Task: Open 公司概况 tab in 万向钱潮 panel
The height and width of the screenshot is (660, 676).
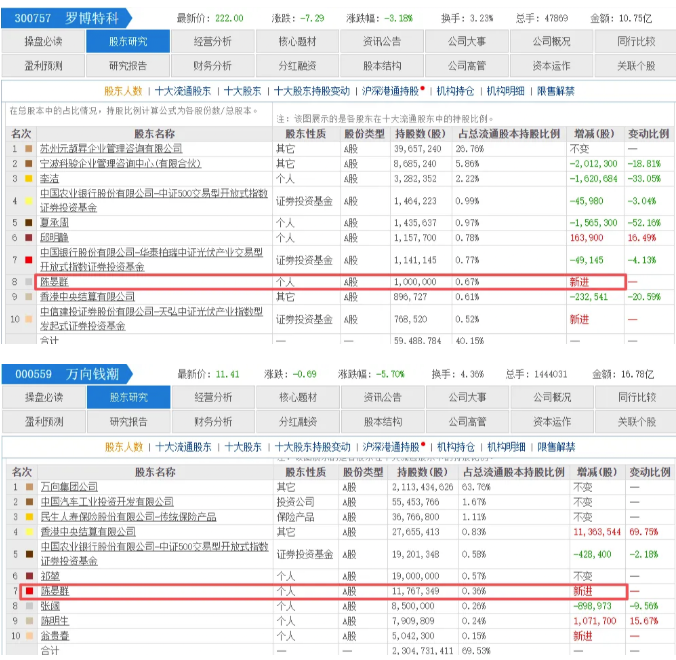Action: [x=552, y=397]
